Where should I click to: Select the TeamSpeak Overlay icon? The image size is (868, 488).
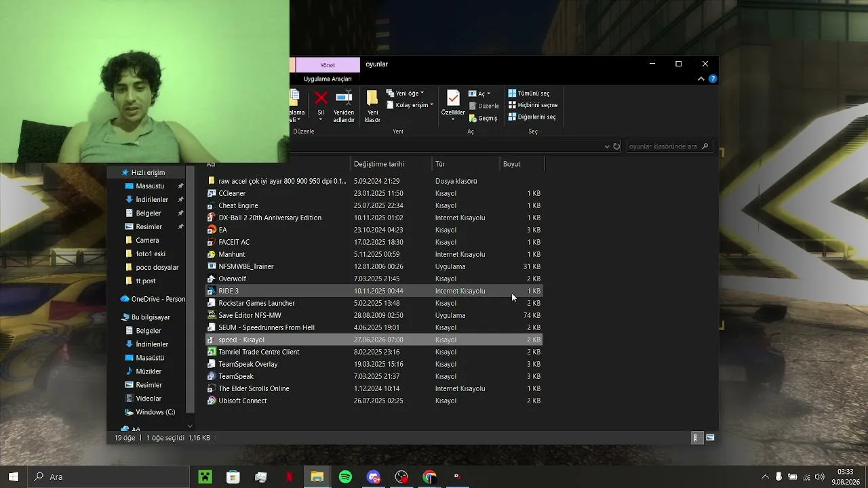click(x=212, y=364)
